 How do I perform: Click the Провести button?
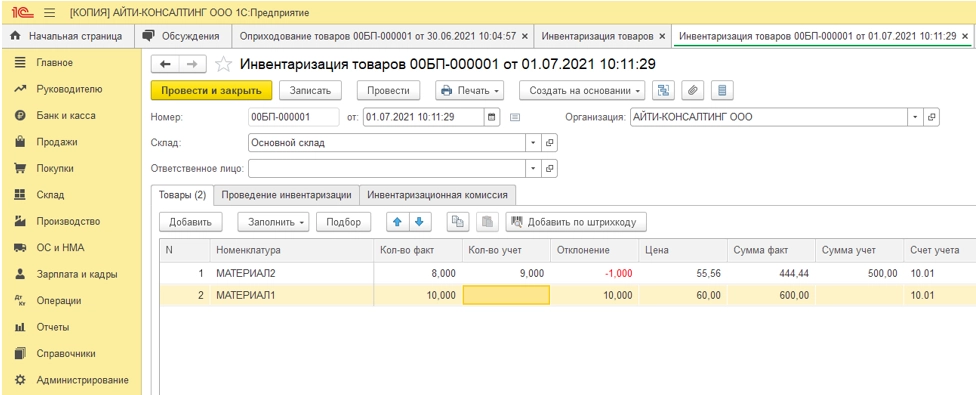coord(388,90)
